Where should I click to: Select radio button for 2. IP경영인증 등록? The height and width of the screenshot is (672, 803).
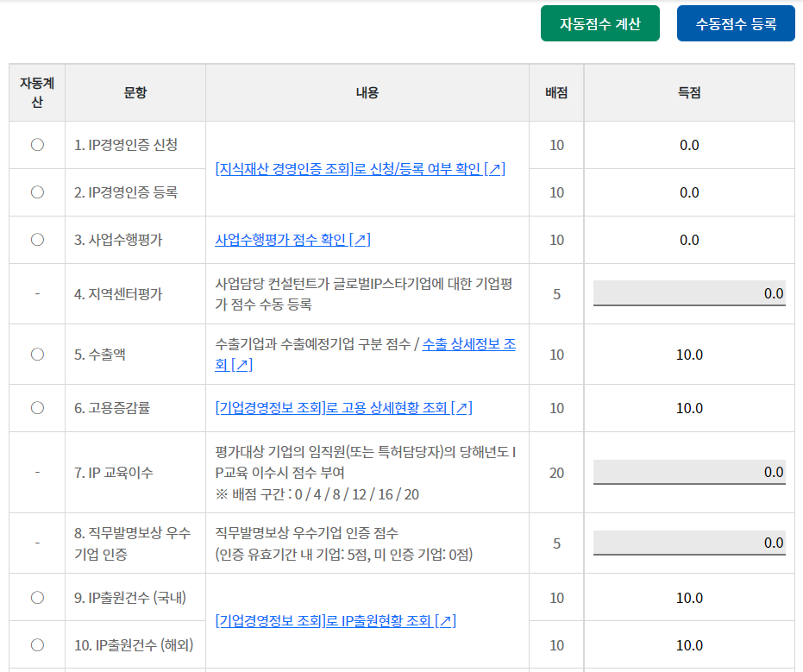tap(37, 192)
